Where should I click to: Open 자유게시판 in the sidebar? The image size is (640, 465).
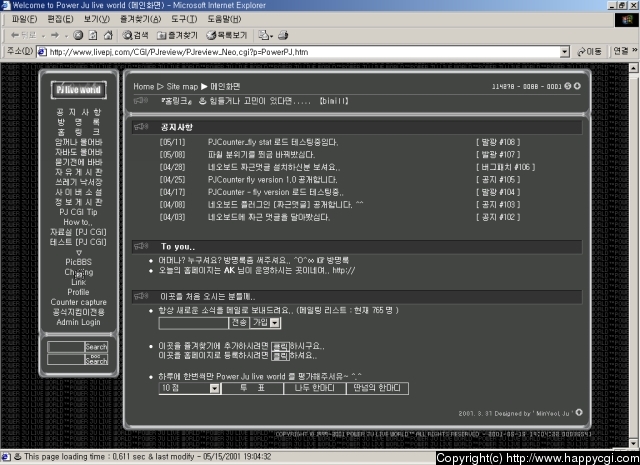pyautogui.click(x=78, y=172)
